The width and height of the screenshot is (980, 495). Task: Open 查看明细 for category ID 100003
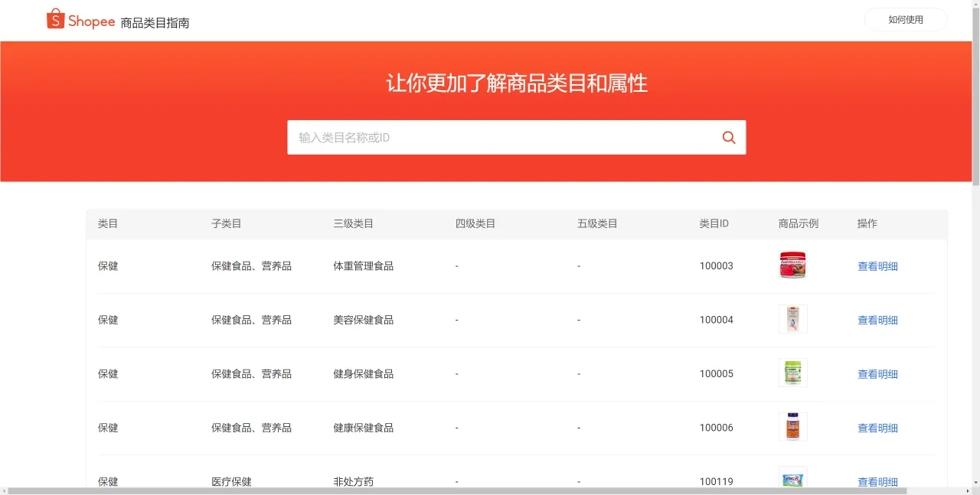(x=877, y=265)
